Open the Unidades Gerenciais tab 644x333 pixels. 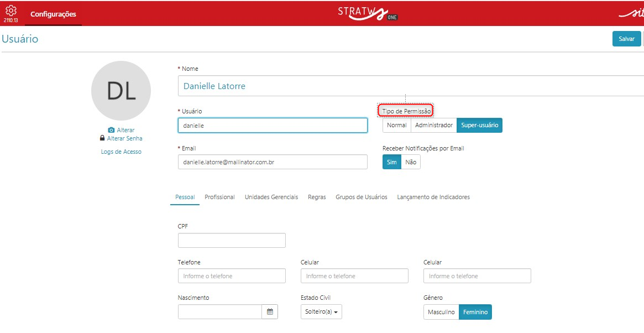[271, 197]
